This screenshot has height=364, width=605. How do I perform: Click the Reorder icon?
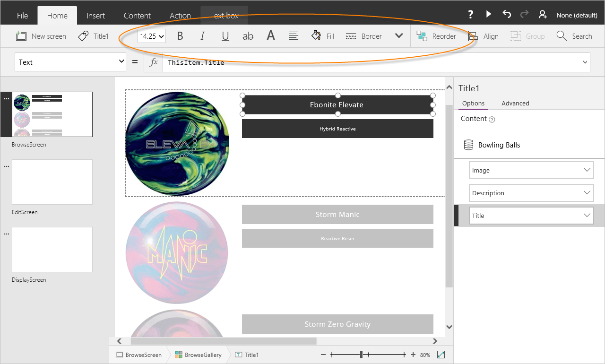click(421, 35)
